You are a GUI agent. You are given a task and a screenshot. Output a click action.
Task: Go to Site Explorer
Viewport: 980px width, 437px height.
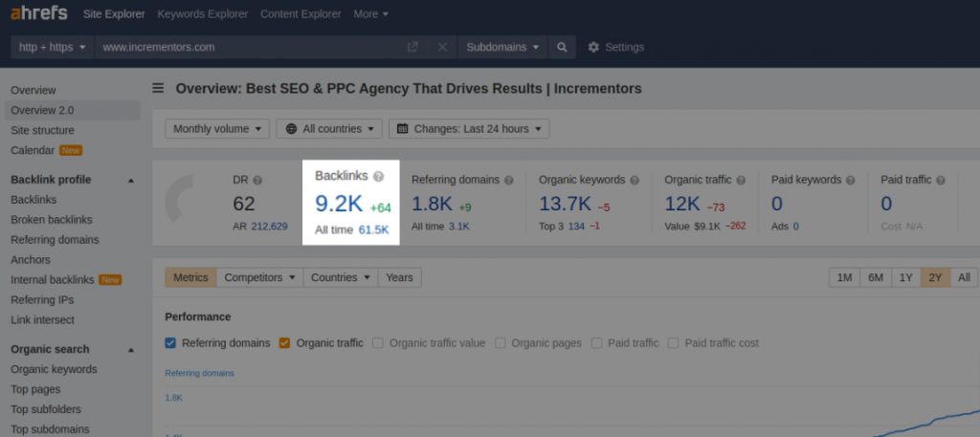(x=114, y=13)
